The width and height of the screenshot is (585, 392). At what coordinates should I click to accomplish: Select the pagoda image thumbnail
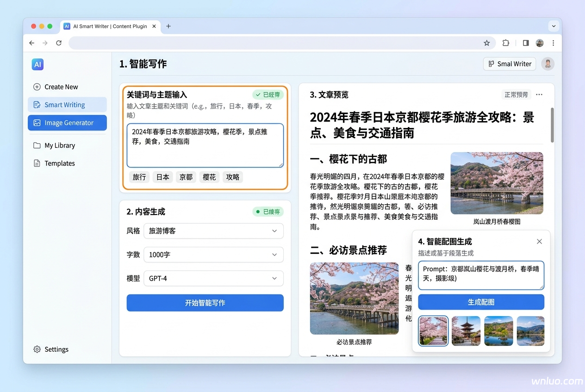pyautogui.click(x=466, y=331)
